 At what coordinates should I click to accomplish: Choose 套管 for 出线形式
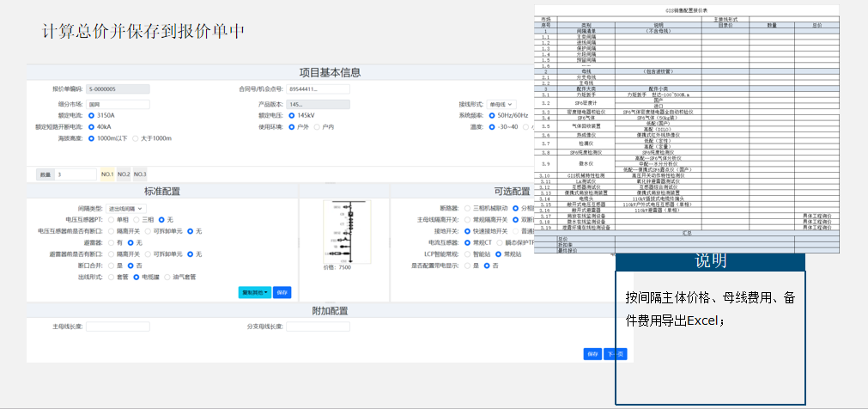111,277
